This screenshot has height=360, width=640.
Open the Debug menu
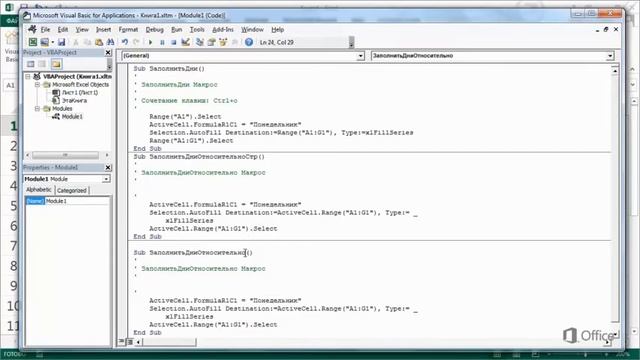click(x=154, y=29)
